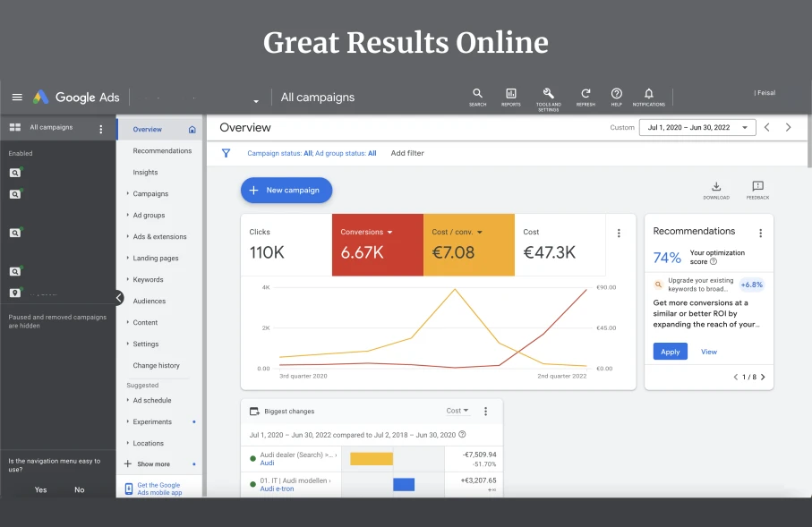Viewport: 812px width, 527px height.
Task: Open the Audi e-tron campaign link
Action: click(x=277, y=489)
